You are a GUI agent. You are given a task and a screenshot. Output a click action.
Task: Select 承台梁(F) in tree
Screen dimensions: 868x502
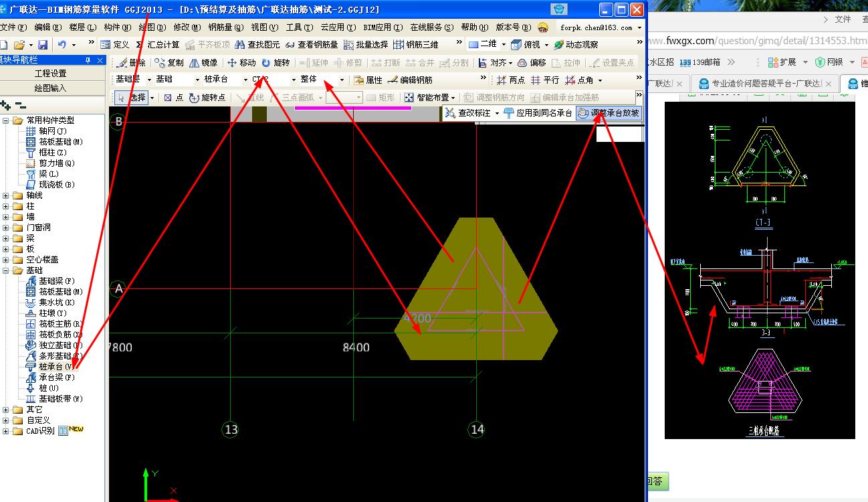click(51, 378)
